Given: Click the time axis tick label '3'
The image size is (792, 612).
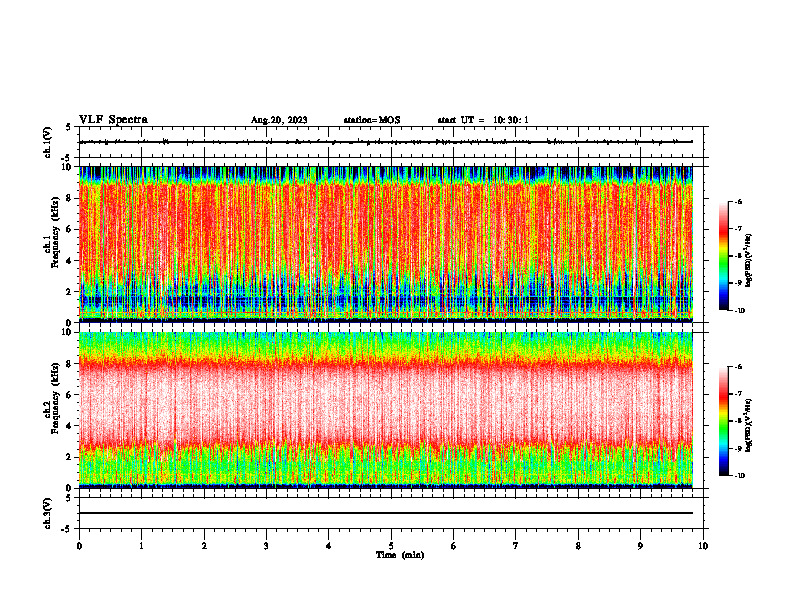Looking at the screenshot, I should tap(266, 546).
